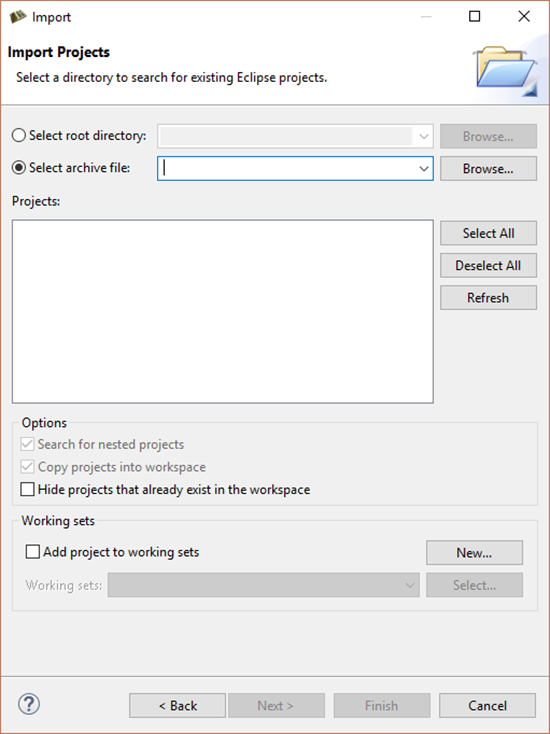Click the Import title bar application icon

tap(18, 17)
